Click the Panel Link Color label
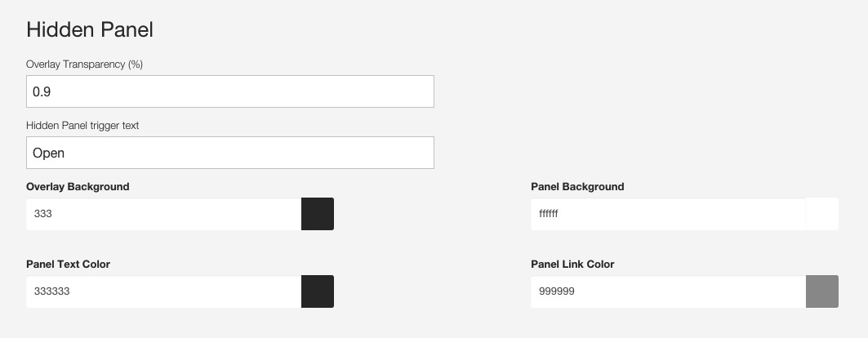 tap(572, 264)
